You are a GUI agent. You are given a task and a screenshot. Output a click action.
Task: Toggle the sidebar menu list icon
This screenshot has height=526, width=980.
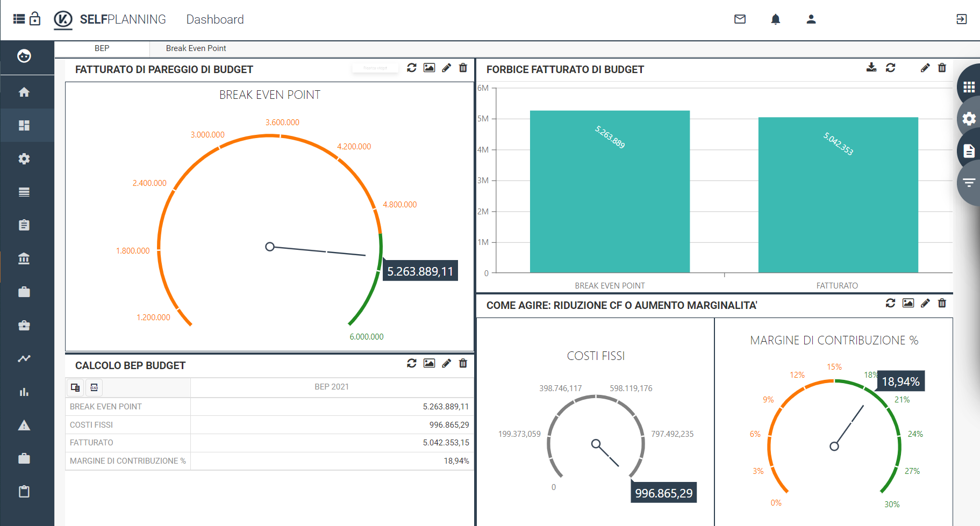tap(19, 19)
